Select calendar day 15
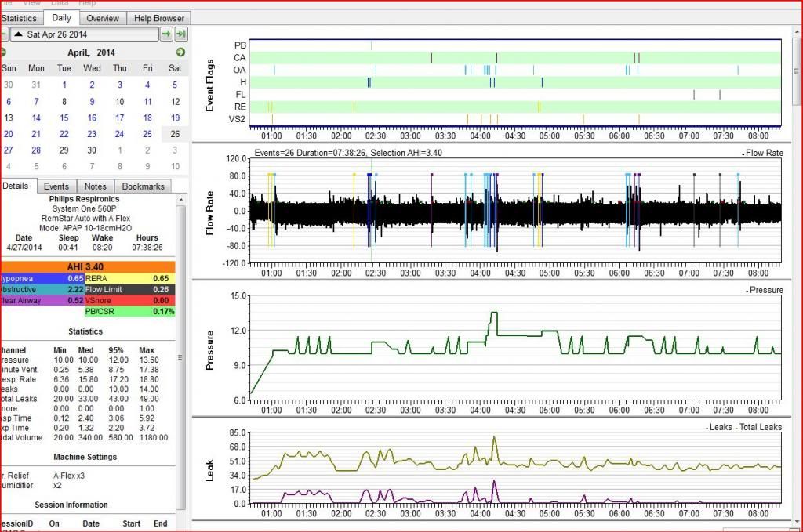Viewport: 803px width, 532px height. coord(64,118)
